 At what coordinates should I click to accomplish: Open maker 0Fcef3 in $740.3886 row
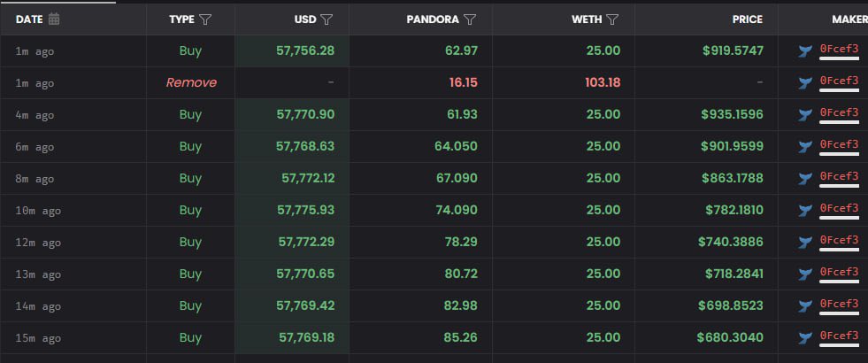[x=839, y=240]
